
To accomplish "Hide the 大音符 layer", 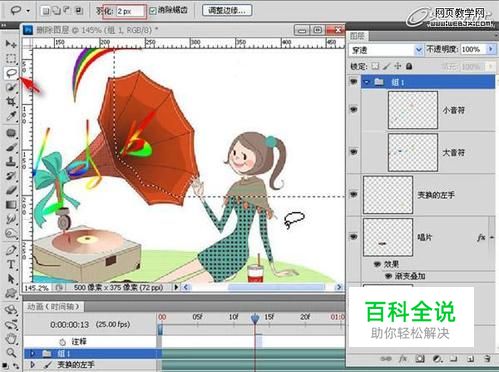I will pyautogui.click(x=353, y=152).
